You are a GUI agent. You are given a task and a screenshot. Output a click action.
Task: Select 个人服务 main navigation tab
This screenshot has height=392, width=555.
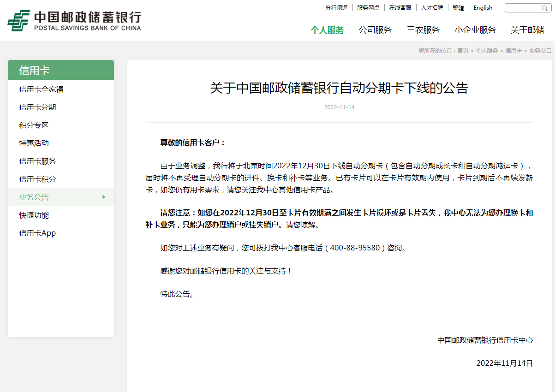327,30
